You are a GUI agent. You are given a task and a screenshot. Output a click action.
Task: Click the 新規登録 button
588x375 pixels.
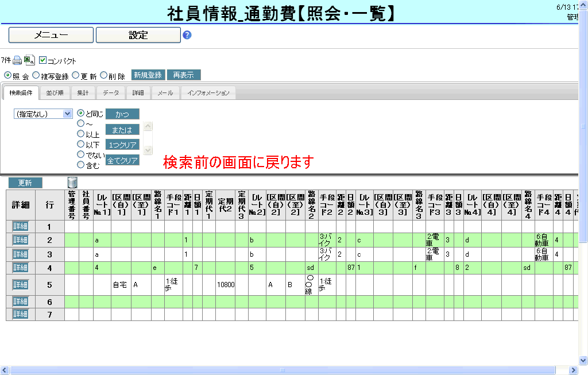tap(148, 75)
